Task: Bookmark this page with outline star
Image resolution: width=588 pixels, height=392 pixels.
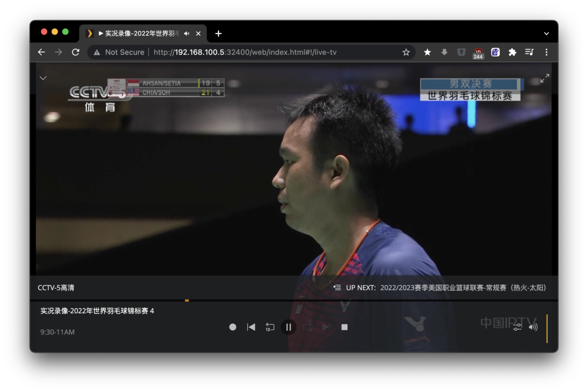Action: coord(406,52)
